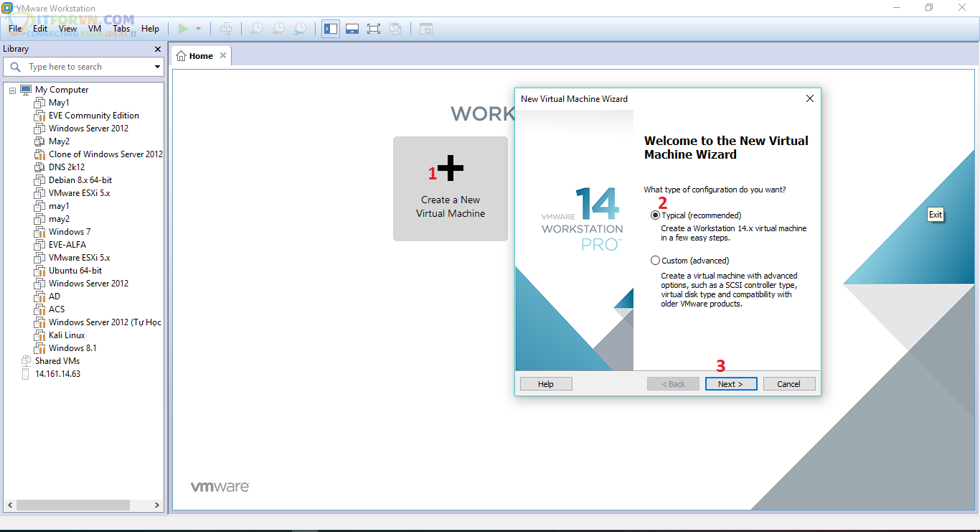Click the Revert to snapshot toolbar icon
980x532 pixels.
278,29
